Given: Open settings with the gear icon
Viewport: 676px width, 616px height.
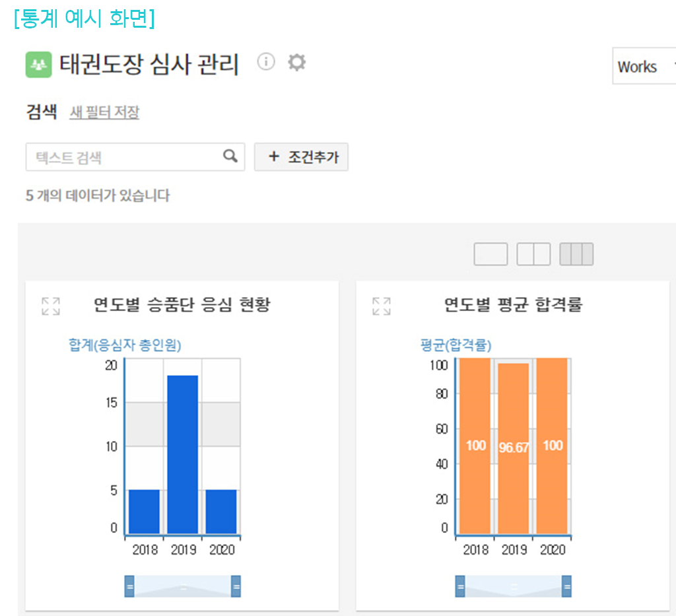Looking at the screenshot, I should coord(297,63).
